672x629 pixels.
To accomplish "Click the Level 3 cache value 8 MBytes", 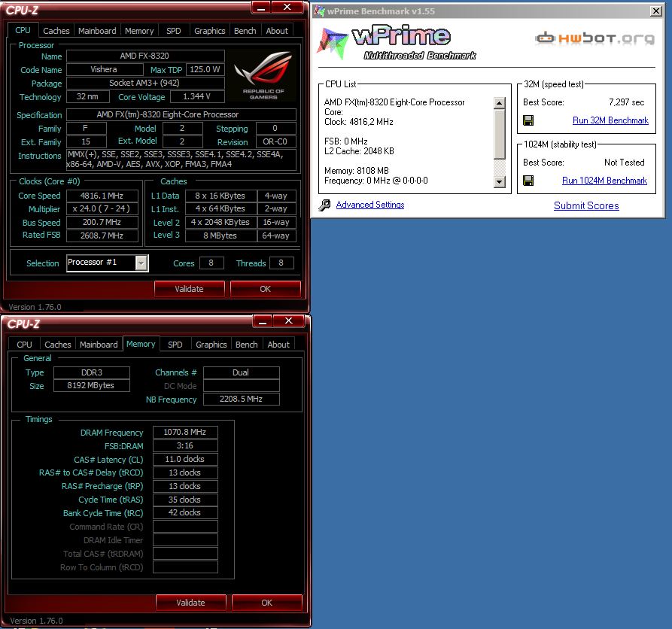I will click(x=220, y=235).
